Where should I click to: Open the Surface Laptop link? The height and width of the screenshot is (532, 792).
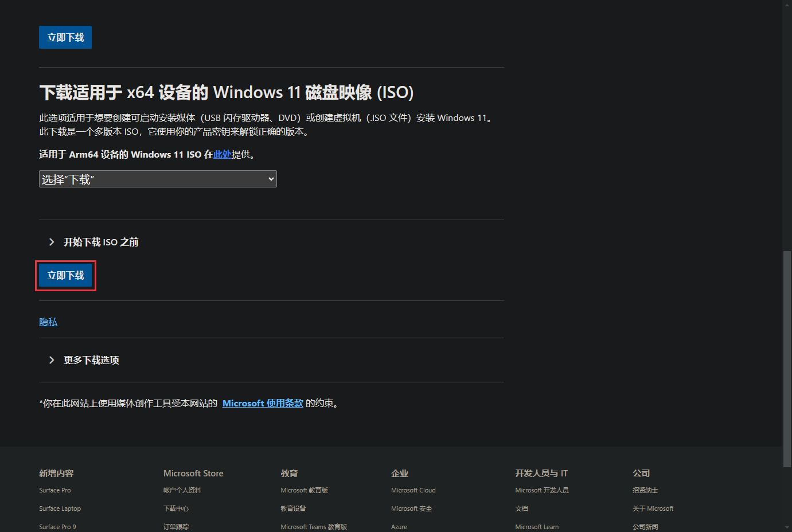point(60,508)
